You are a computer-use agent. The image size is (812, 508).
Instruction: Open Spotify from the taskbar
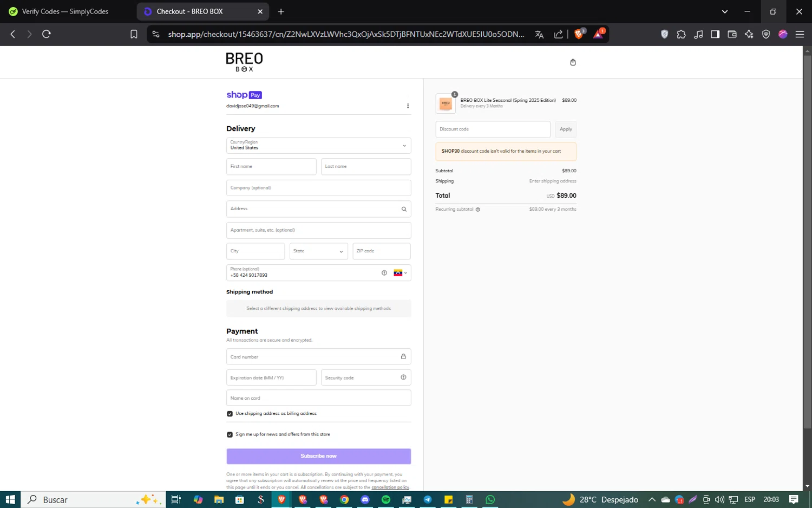386,500
